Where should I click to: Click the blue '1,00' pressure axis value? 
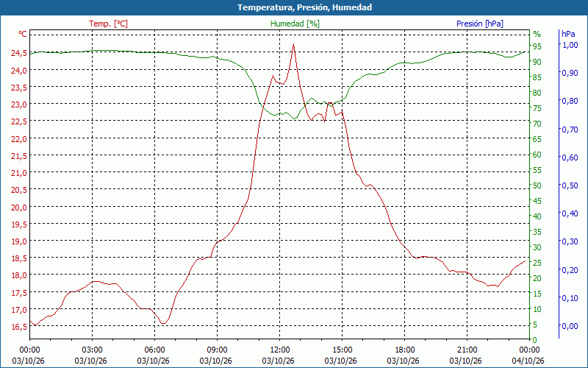570,45
